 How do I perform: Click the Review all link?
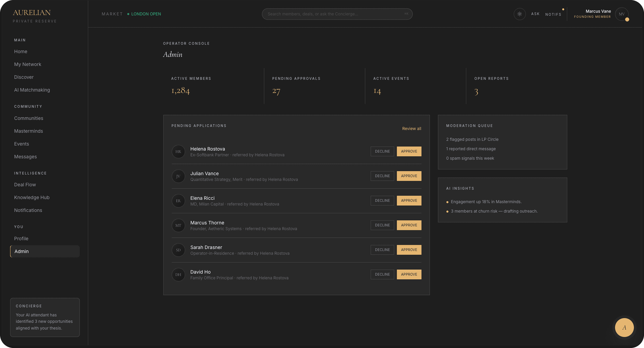[412, 128]
